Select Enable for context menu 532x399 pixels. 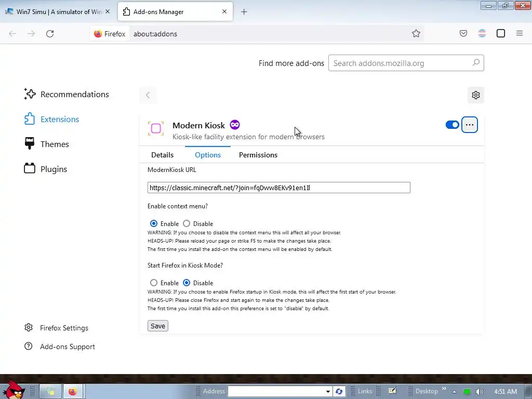[154, 223]
